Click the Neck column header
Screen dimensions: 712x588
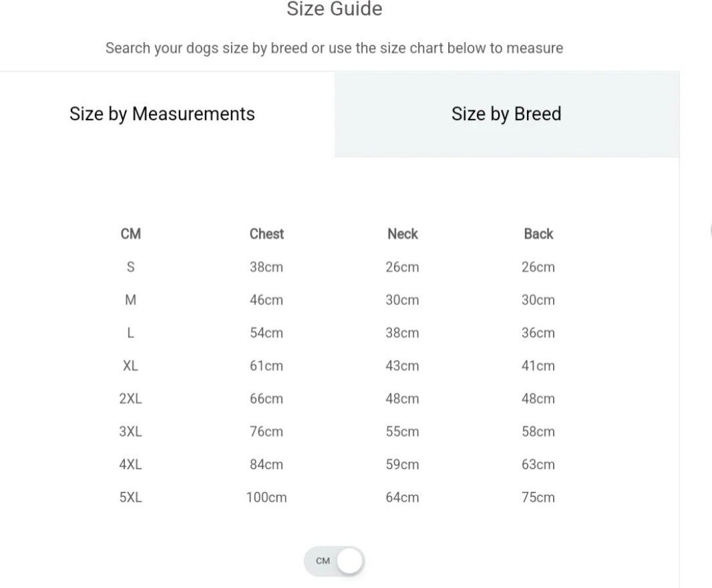402,234
